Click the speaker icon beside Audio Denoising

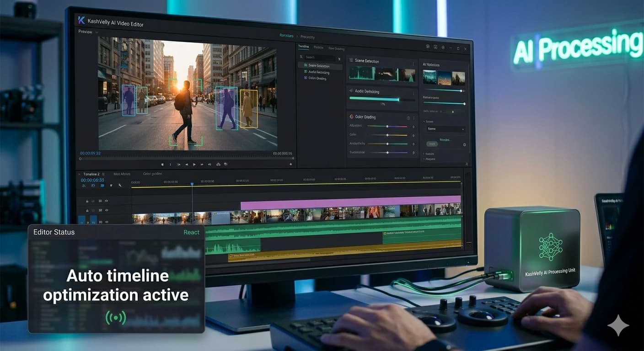coord(351,91)
